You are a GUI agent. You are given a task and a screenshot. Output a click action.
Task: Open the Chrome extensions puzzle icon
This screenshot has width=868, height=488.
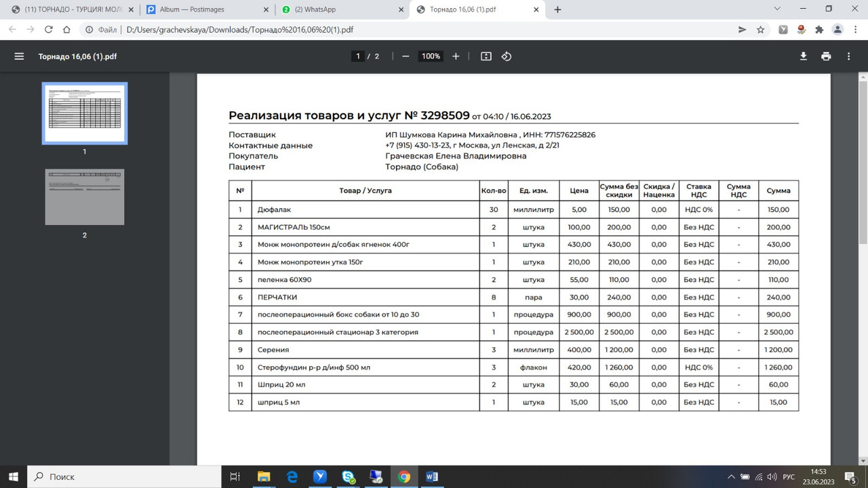[819, 30]
